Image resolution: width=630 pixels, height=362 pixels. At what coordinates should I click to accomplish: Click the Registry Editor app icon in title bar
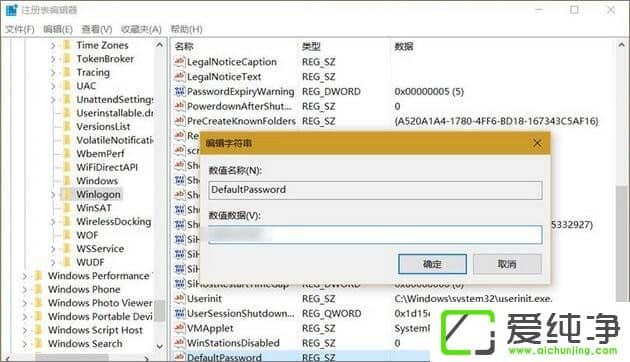[11, 10]
